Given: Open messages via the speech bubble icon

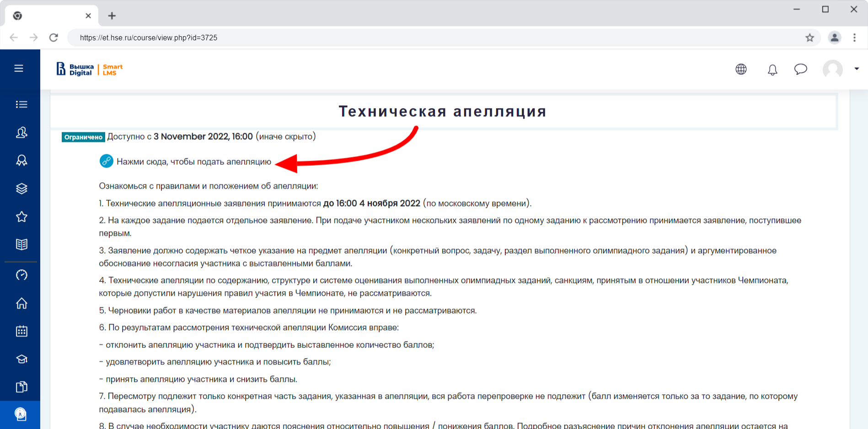Looking at the screenshot, I should coord(801,70).
